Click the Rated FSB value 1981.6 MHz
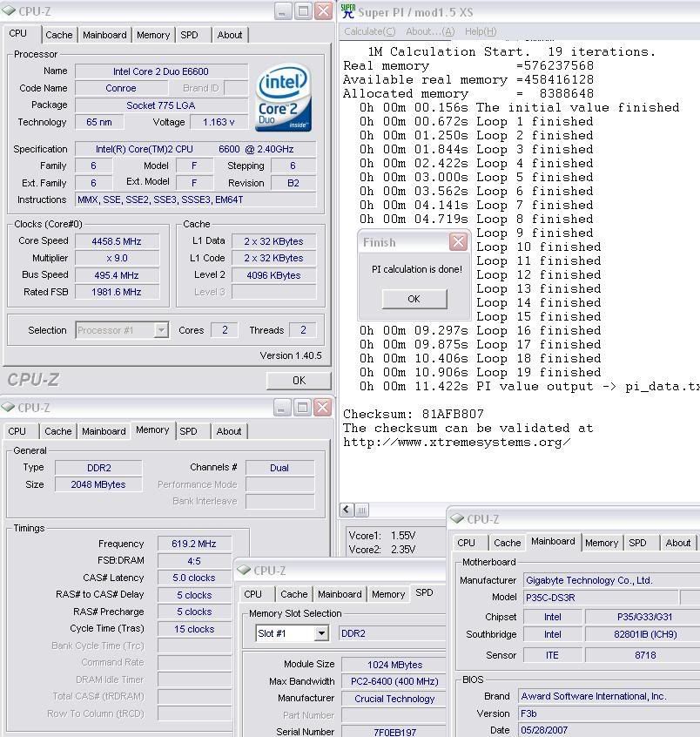700x737 pixels. [117, 293]
